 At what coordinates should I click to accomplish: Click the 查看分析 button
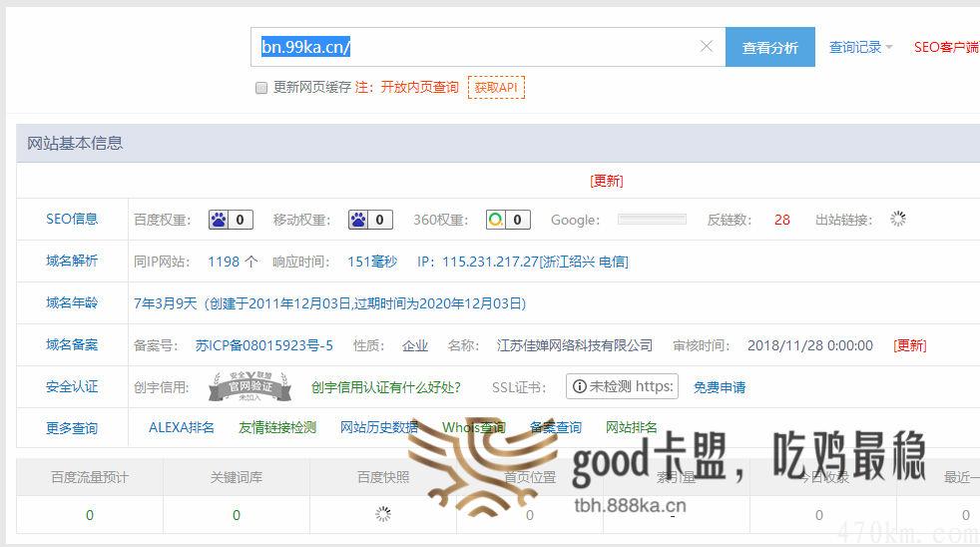coord(770,47)
